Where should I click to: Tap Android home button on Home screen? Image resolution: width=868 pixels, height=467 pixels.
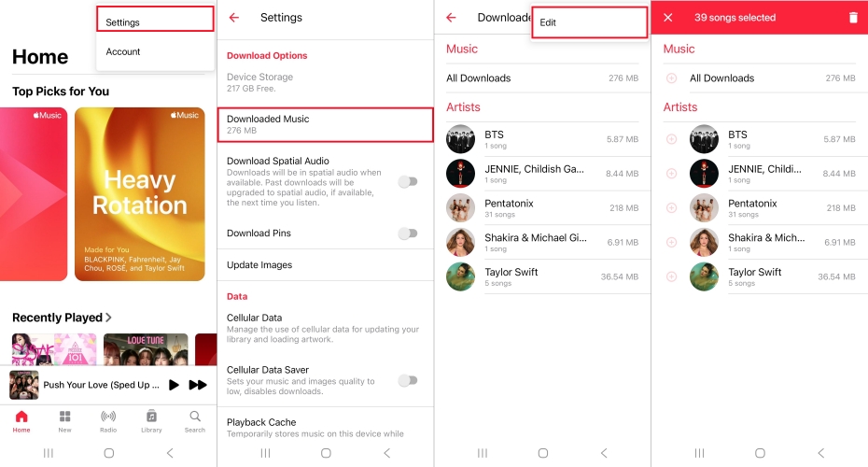pos(109,453)
